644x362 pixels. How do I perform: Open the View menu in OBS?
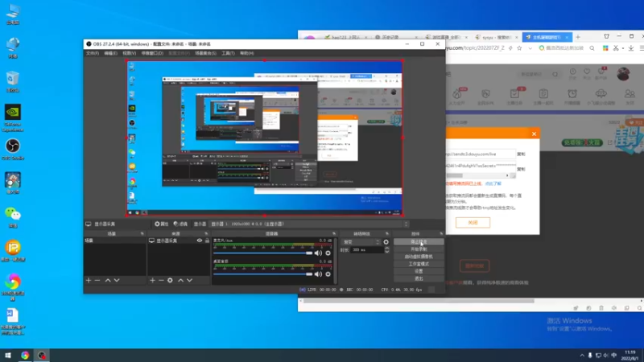coord(129,53)
